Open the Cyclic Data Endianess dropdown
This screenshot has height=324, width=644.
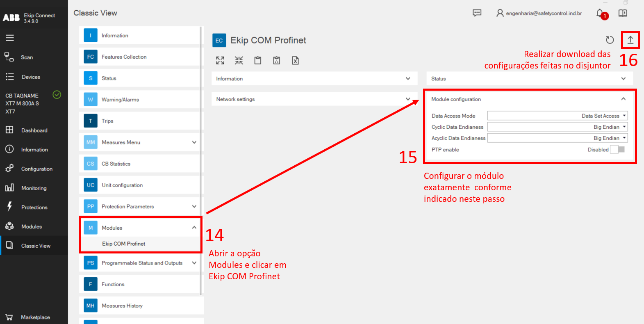tap(557, 127)
